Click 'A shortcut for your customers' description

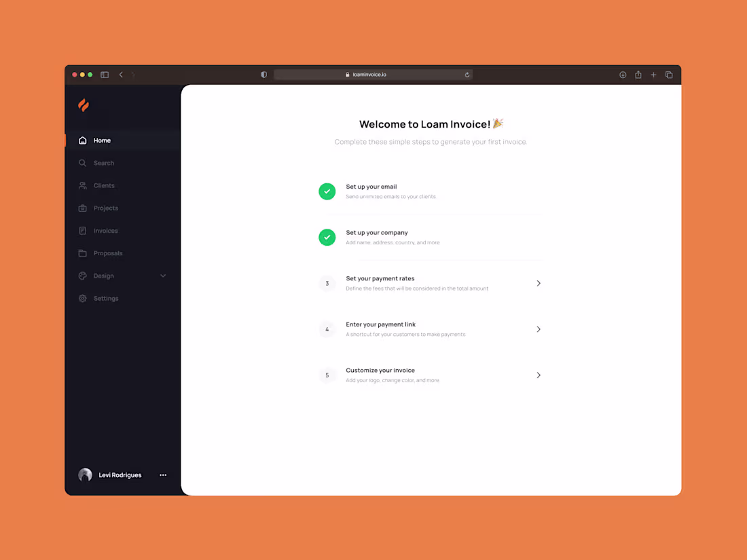point(405,334)
